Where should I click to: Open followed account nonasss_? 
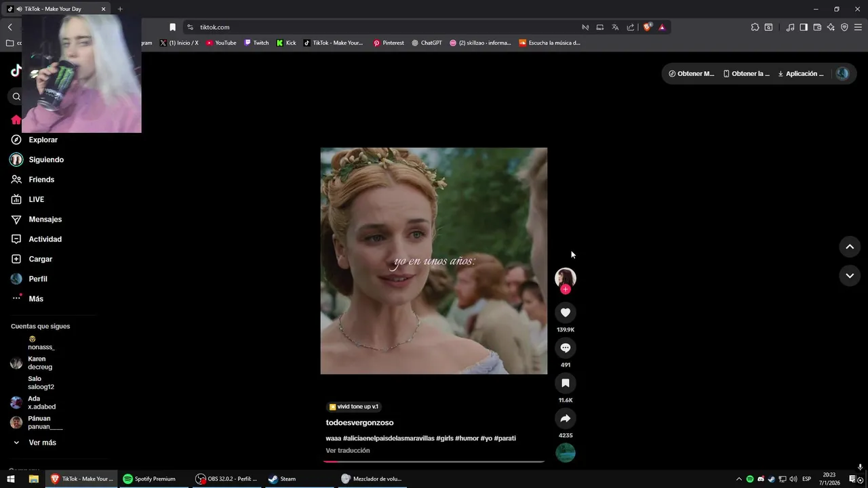pyautogui.click(x=41, y=343)
